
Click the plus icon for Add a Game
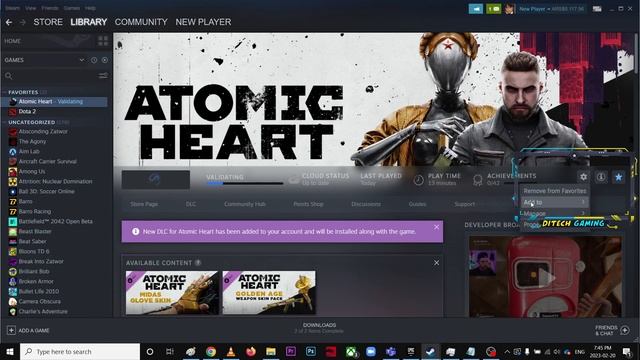tap(11, 330)
